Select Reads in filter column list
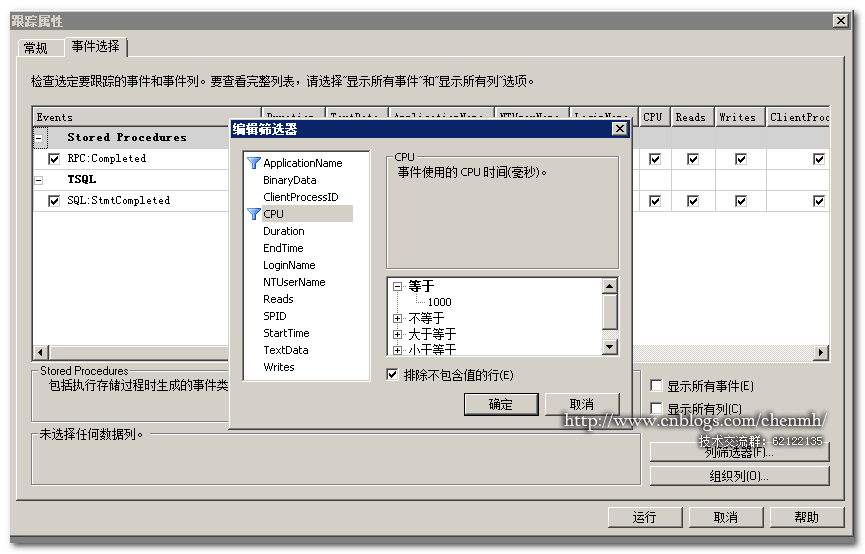Screen dimensions: 865x554 [278, 299]
